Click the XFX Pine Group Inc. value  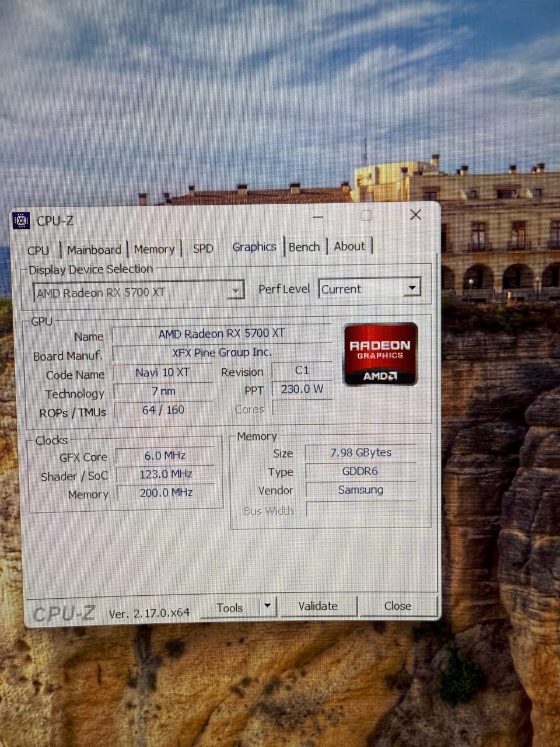(x=222, y=352)
